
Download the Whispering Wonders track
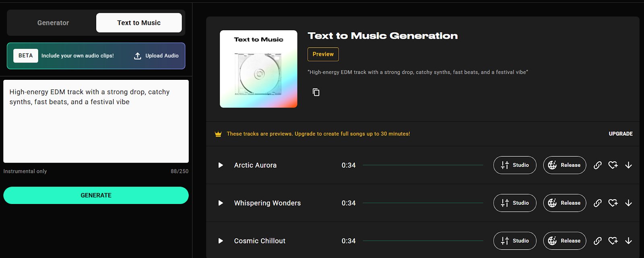(628, 203)
